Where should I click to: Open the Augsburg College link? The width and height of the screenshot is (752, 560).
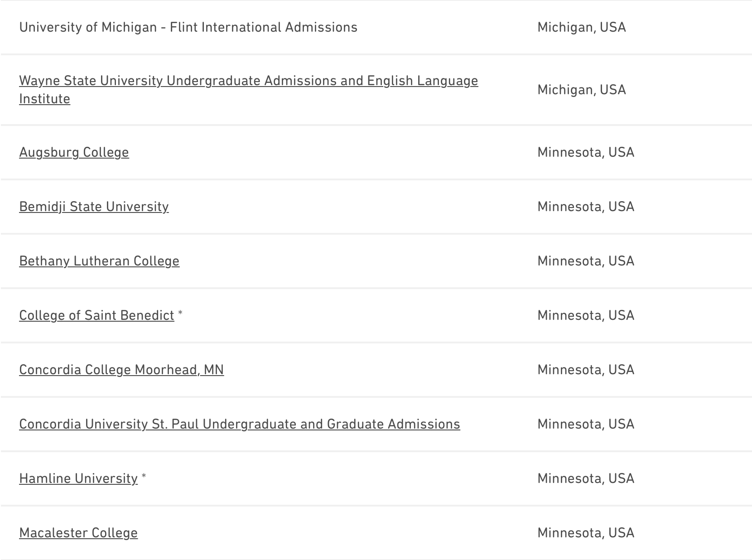click(74, 153)
